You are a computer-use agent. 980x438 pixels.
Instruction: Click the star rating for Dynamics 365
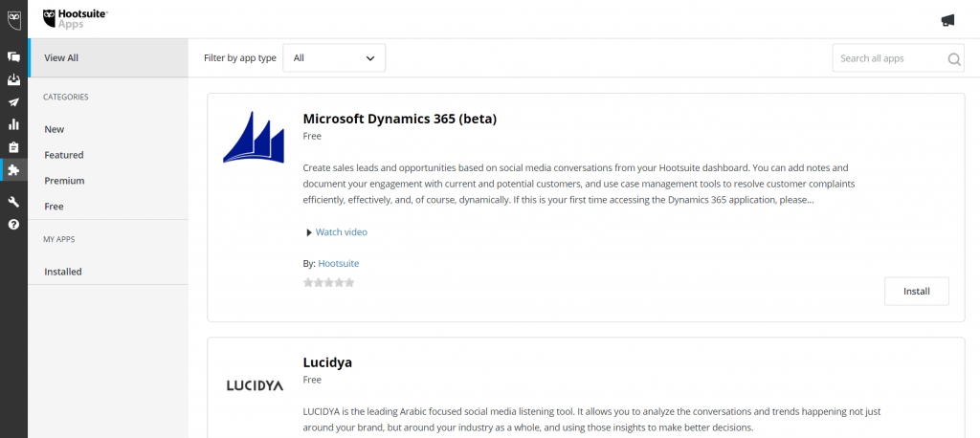click(x=329, y=282)
